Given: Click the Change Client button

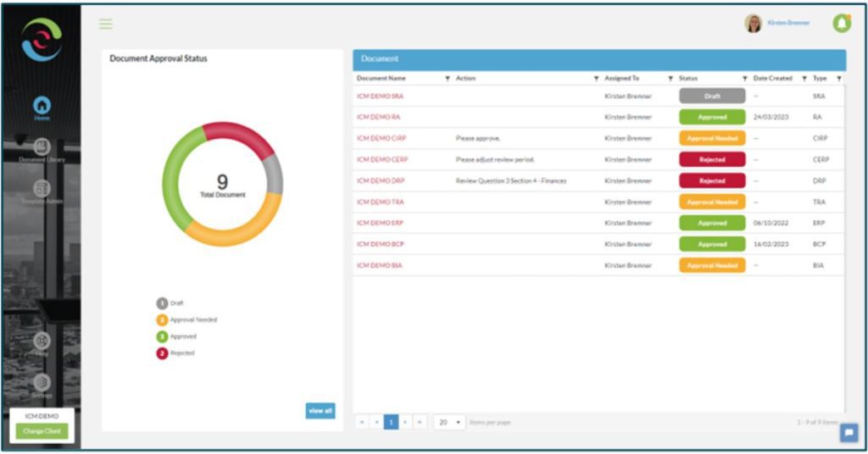Looking at the screenshot, I should [x=42, y=431].
